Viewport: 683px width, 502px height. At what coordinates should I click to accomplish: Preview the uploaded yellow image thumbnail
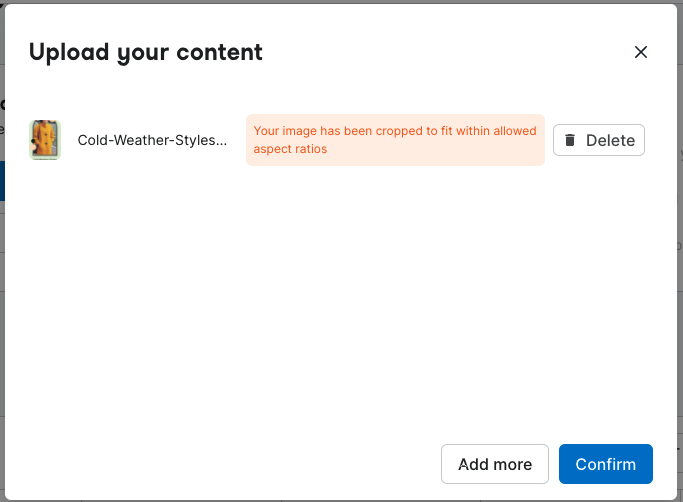[x=45, y=140]
